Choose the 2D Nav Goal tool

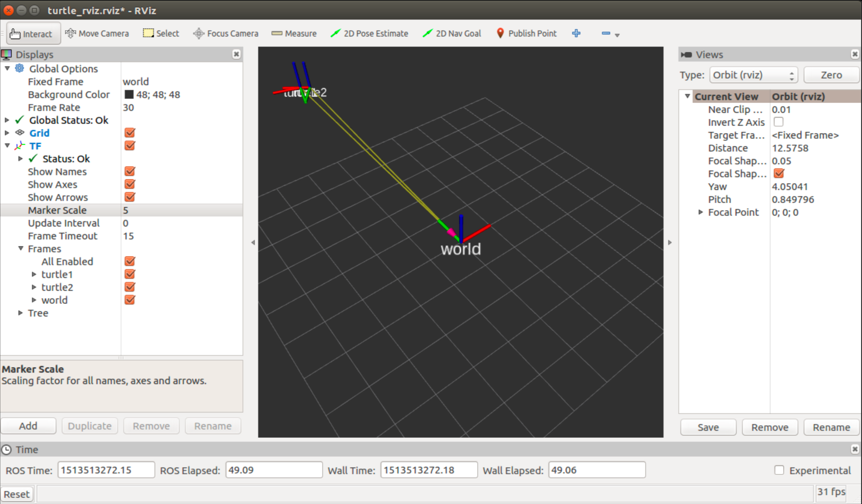coord(451,33)
